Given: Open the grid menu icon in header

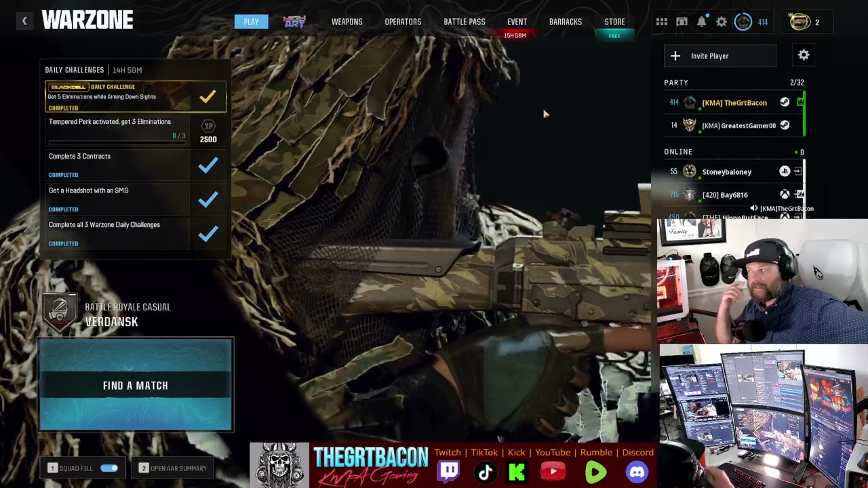Looking at the screenshot, I should tap(662, 22).
